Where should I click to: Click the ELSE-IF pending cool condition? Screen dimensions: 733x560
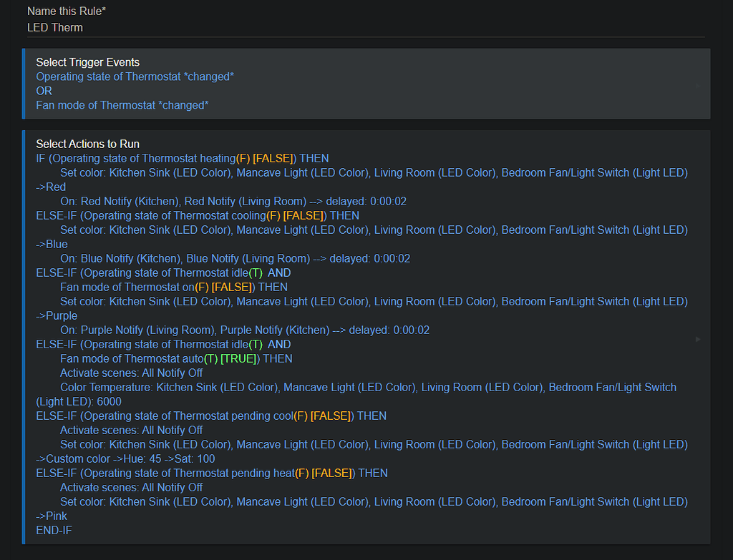[211, 416]
